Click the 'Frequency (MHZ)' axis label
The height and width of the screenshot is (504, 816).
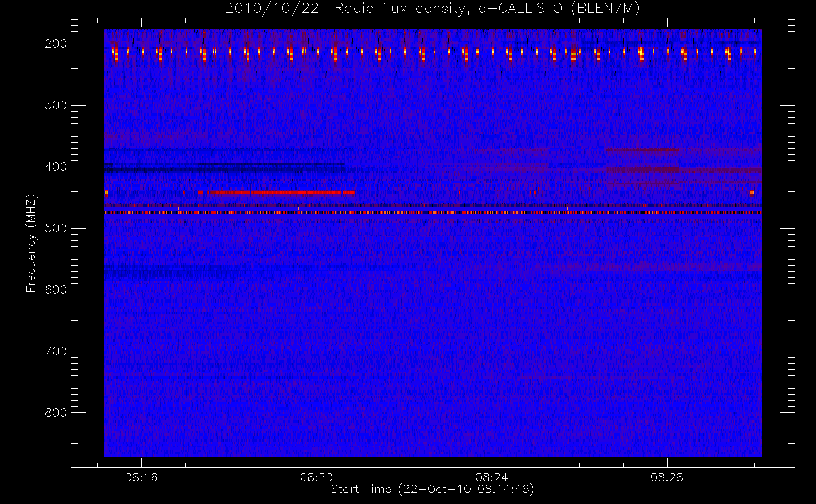point(31,243)
